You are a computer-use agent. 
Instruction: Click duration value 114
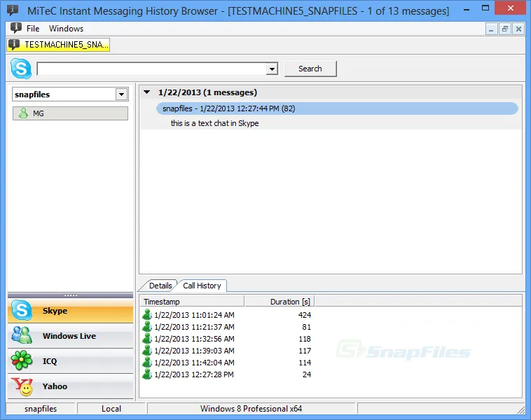(305, 362)
